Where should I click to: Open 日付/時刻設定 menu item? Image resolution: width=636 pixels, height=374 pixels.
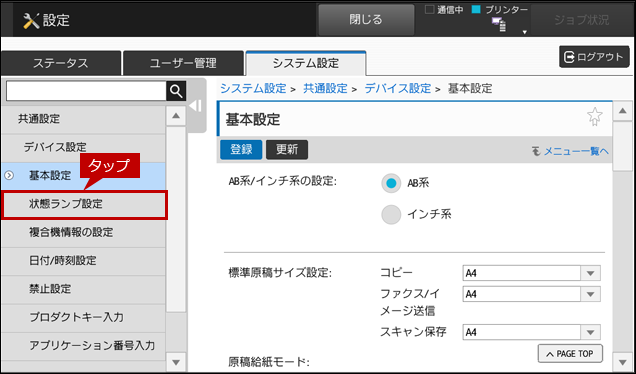click(x=83, y=261)
